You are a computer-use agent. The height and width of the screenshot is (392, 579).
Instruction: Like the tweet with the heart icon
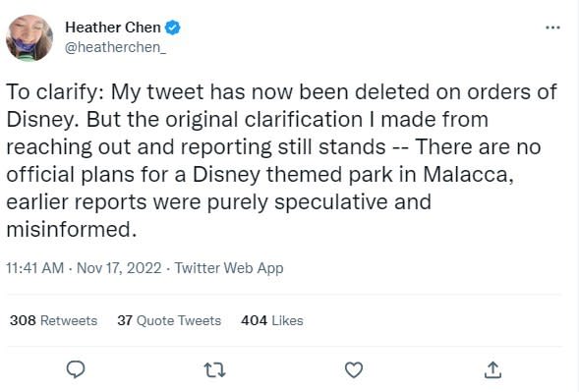point(354,369)
